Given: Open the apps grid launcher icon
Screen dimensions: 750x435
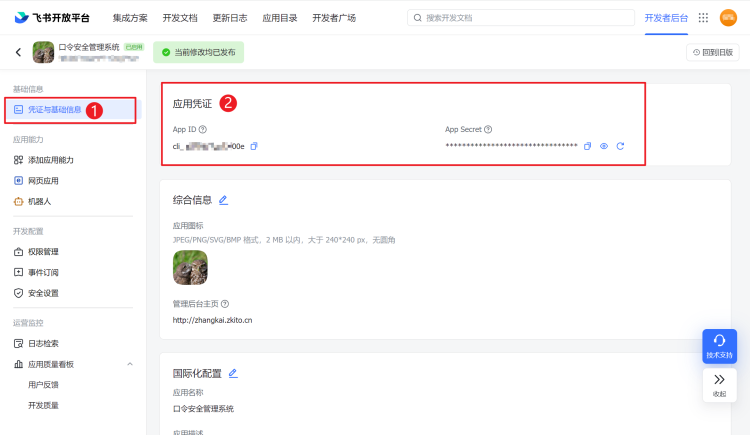Looking at the screenshot, I should click(x=703, y=18).
